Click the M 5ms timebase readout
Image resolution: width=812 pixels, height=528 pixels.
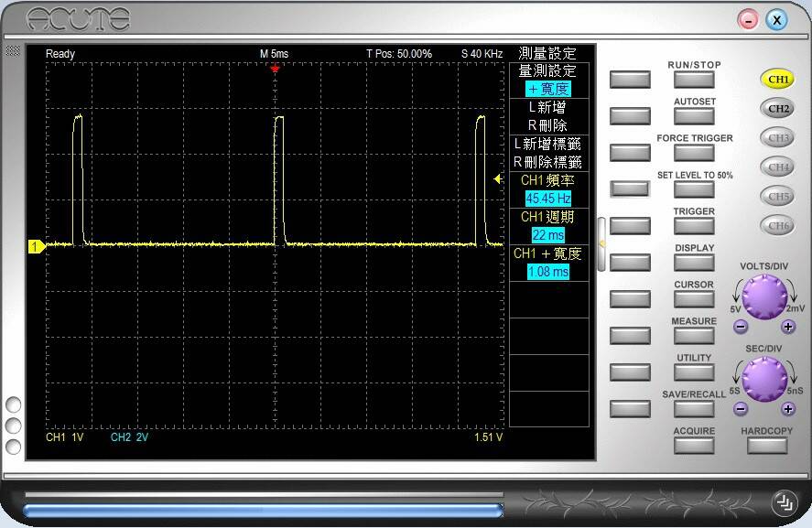[274, 54]
